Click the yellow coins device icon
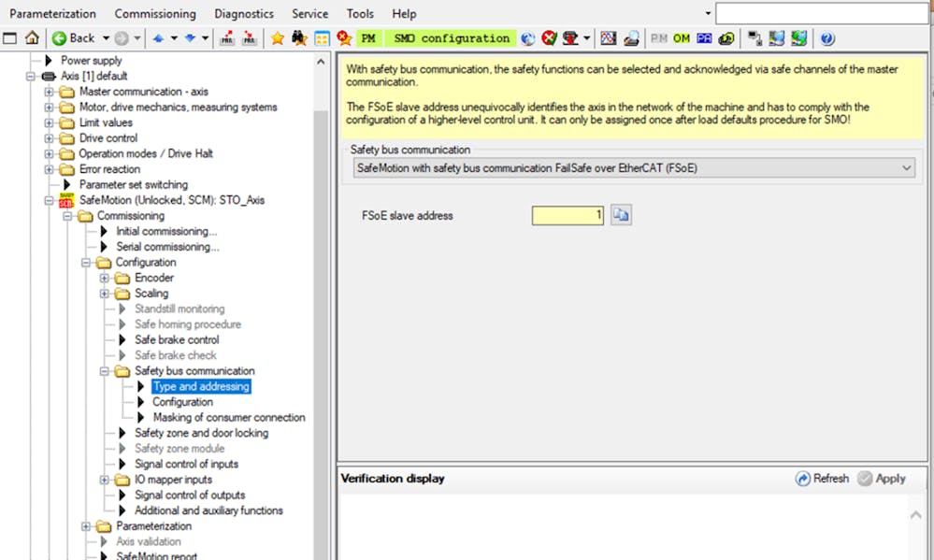This screenshot has width=934, height=560. coord(726,38)
